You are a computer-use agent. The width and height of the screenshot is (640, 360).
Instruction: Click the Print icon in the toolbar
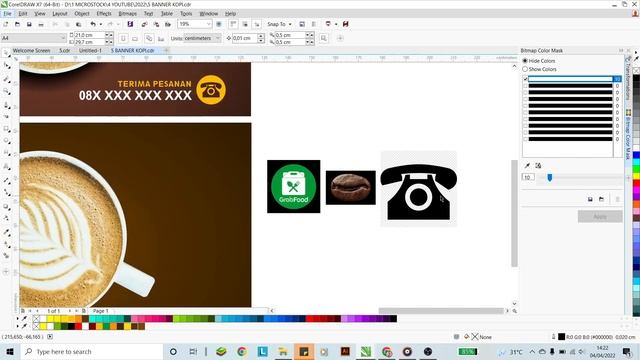point(41,24)
